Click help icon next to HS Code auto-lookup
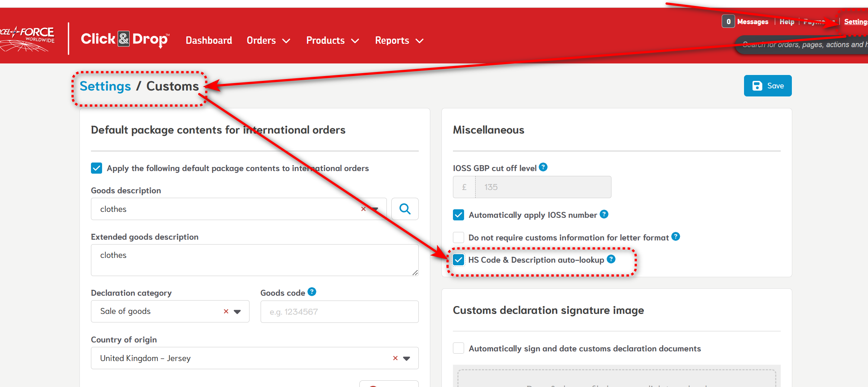The image size is (868, 387). click(x=611, y=259)
